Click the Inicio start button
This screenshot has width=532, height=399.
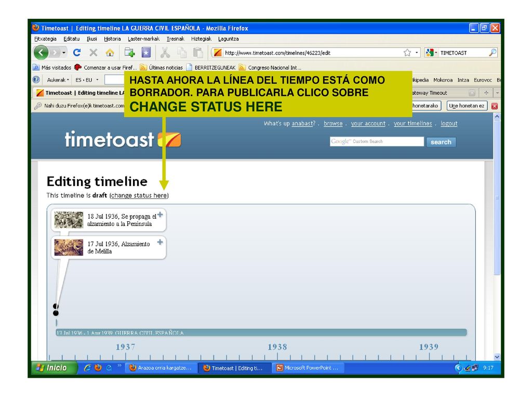pyautogui.click(x=54, y=368)
